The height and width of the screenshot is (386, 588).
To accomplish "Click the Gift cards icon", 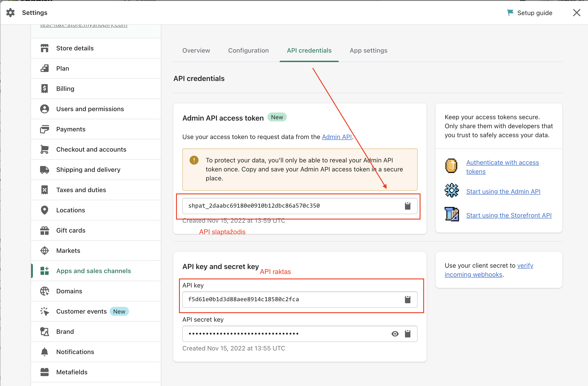I will pos(45,230).
